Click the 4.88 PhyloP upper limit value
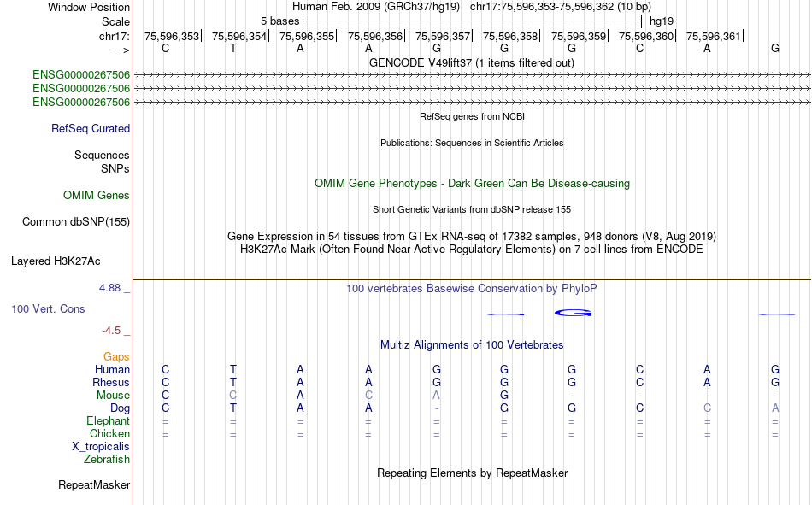812x505 pixels. click(109, 288)
